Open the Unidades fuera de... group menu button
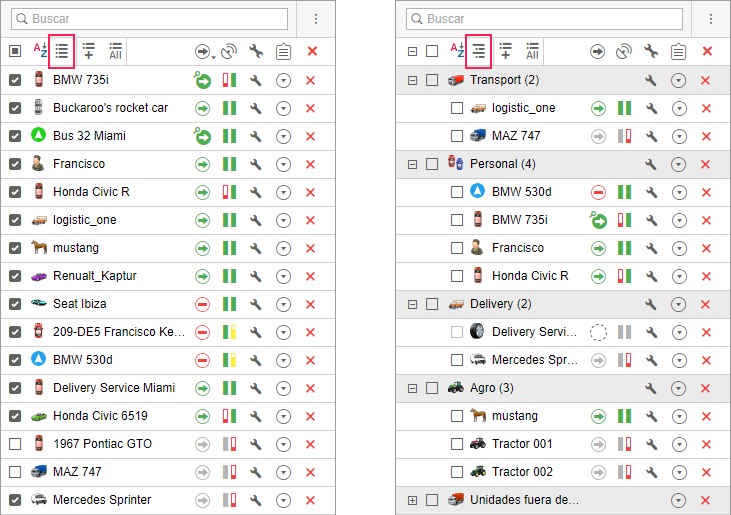The image size is (731, 515). click(x=678, y=500)
